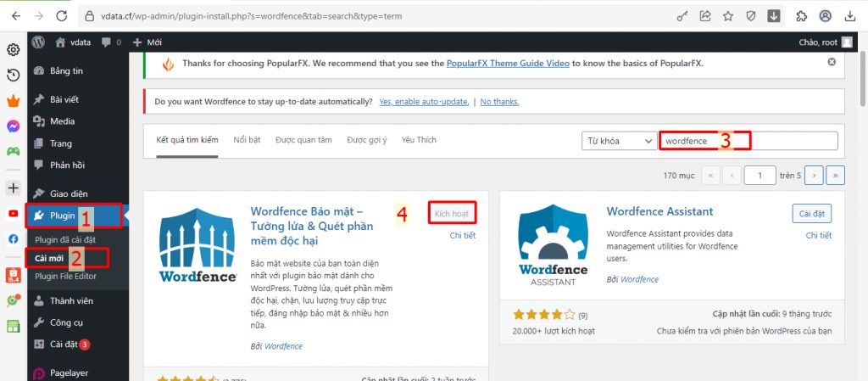The image size is (868, 381).
Task: Open vdata site home in admin bar
Action: click(73, 42)
